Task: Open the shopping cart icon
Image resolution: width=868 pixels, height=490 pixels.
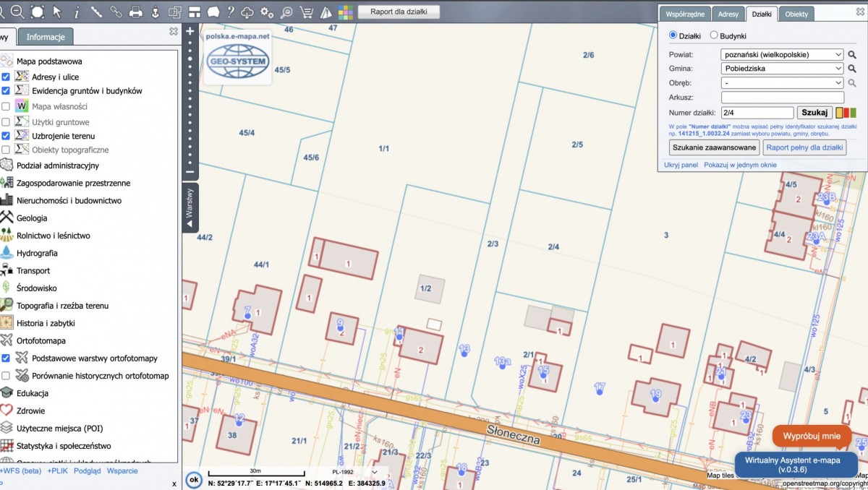Action: click(x=306, y=12)
